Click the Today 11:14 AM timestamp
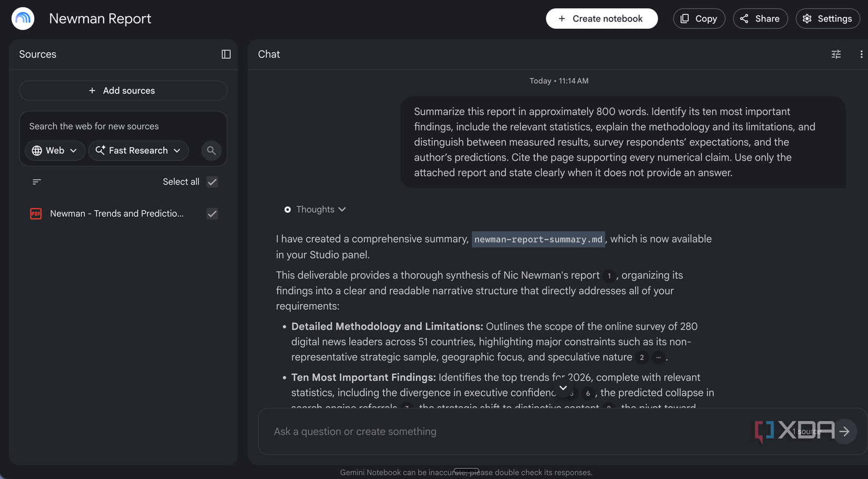Image resolution: width=868 pixels, height=479 pixels. point(559,81)
